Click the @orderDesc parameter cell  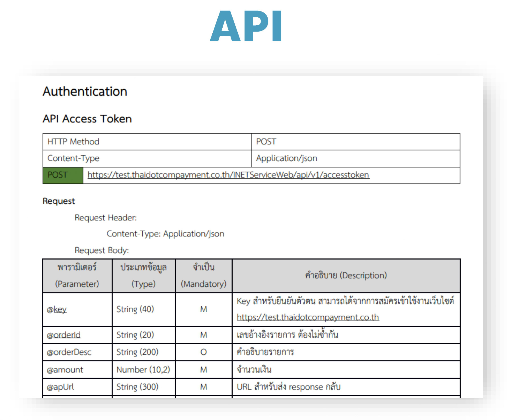tap(77, 352)
